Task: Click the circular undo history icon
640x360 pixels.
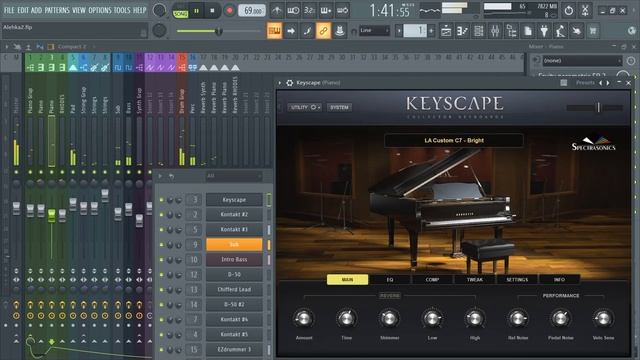Action: pyautogui.click(x=569, y=11)
